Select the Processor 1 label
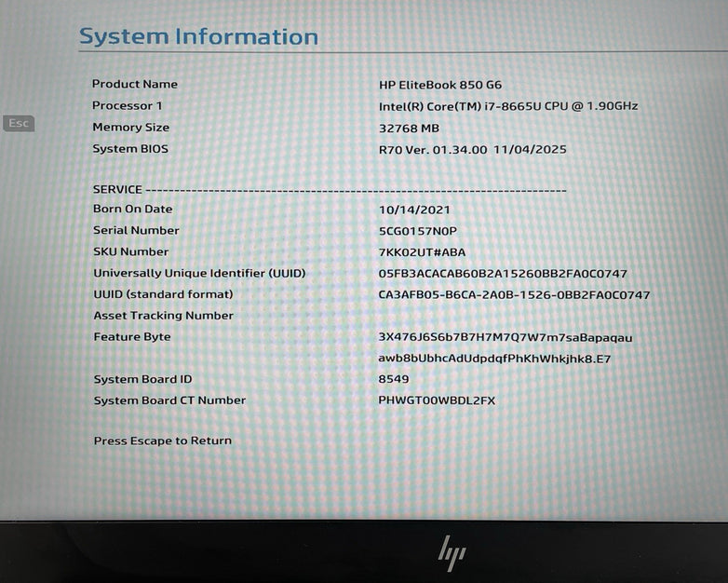728x583 pixels. coord(128,106)
